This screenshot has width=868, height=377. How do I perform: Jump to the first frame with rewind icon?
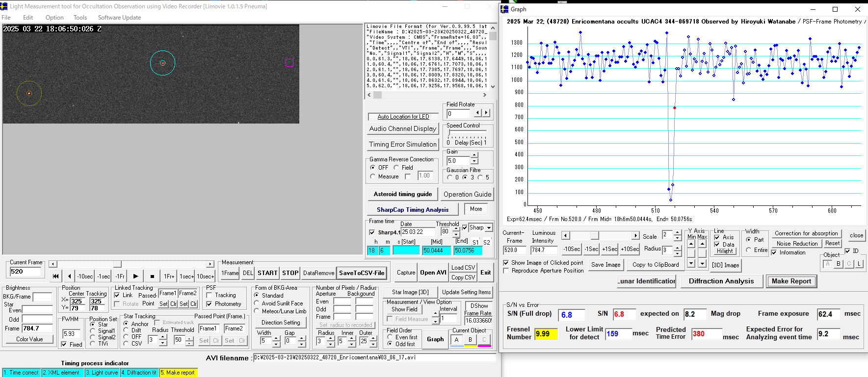pos(55,276)
